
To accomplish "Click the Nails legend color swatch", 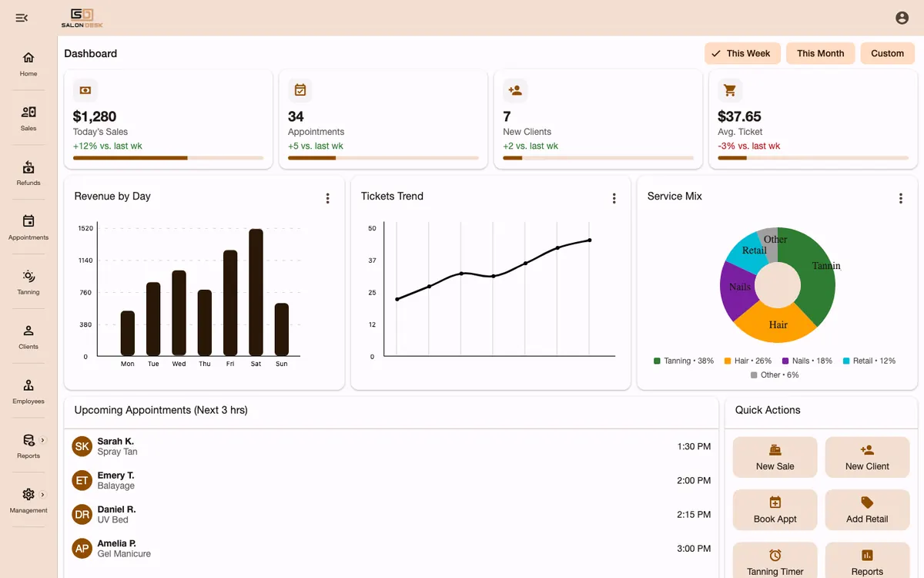I will point(785,361).
